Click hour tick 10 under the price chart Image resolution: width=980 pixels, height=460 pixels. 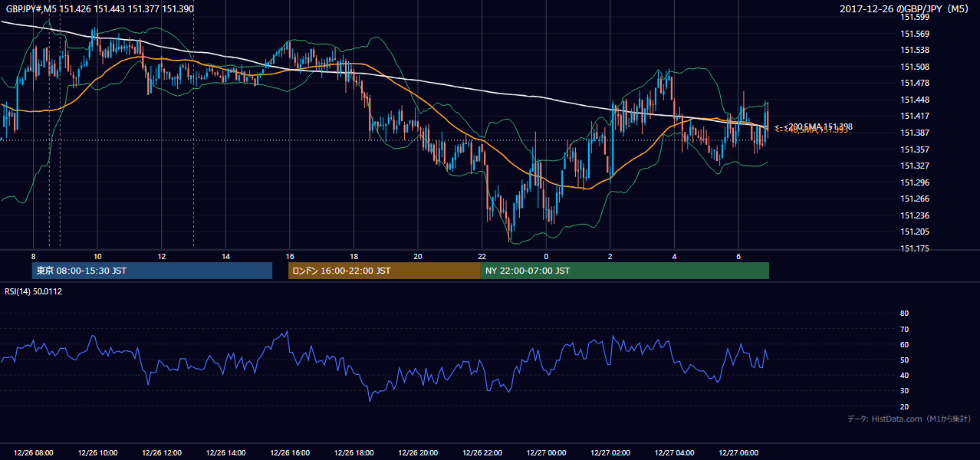[x=97, y=256]
